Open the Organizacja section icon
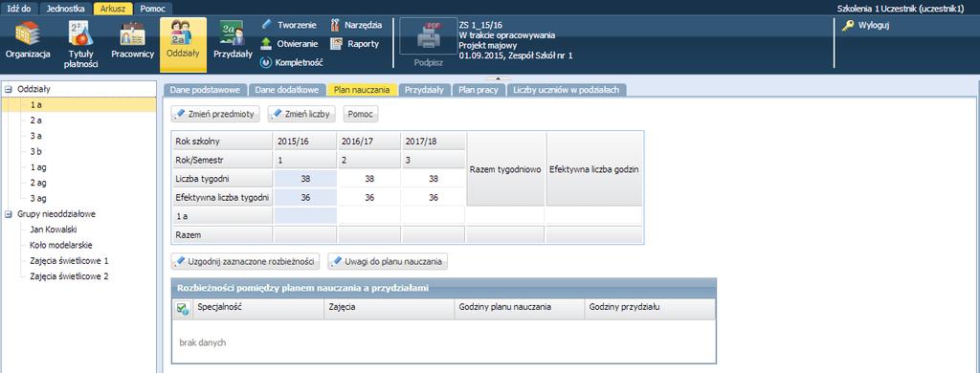The width and height of the screenshot is (980, 373). click(28, 40)
